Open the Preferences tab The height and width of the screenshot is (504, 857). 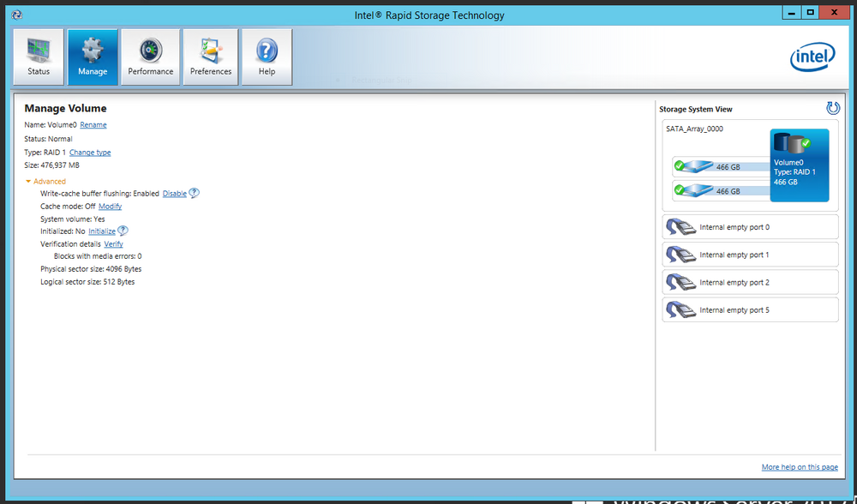pos(211,57)
